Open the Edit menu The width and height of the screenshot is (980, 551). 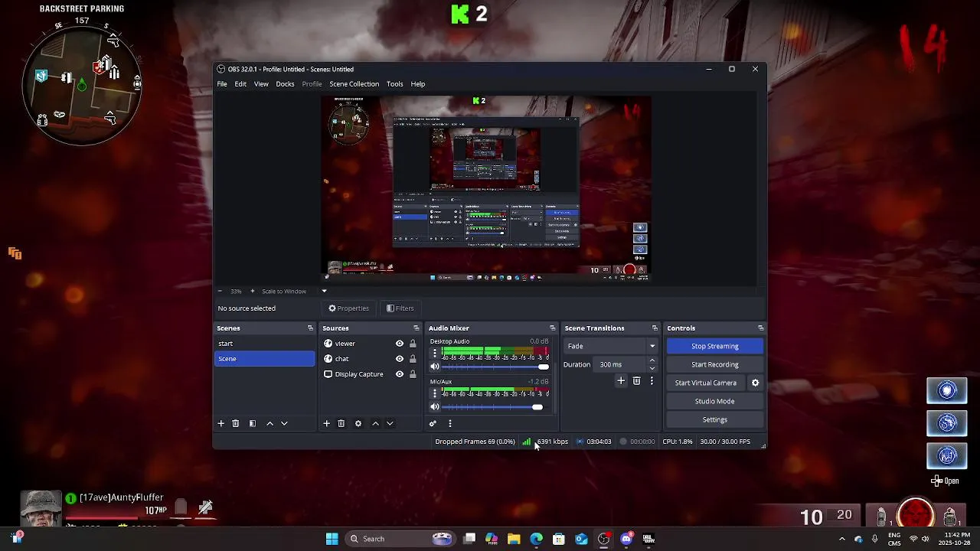240,84
